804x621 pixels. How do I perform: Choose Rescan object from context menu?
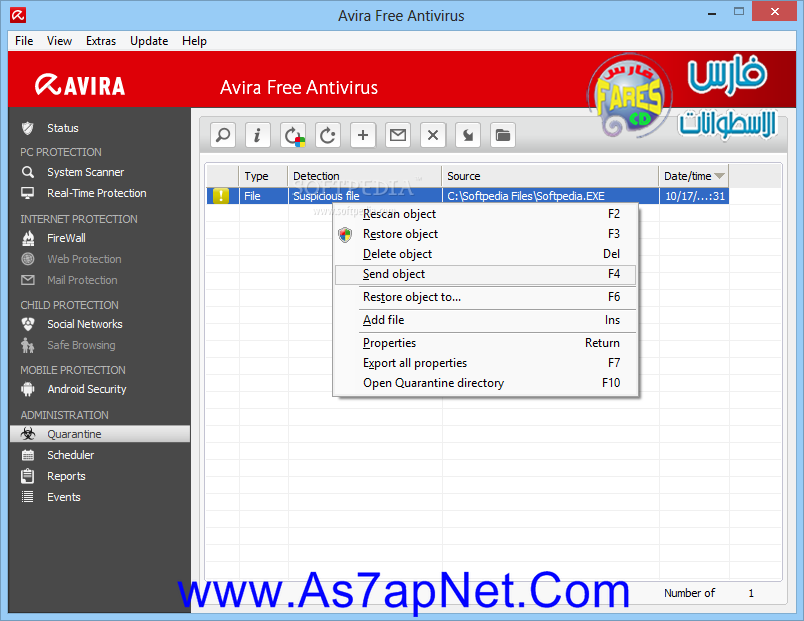pyautogui.click(x=486, y=214)
